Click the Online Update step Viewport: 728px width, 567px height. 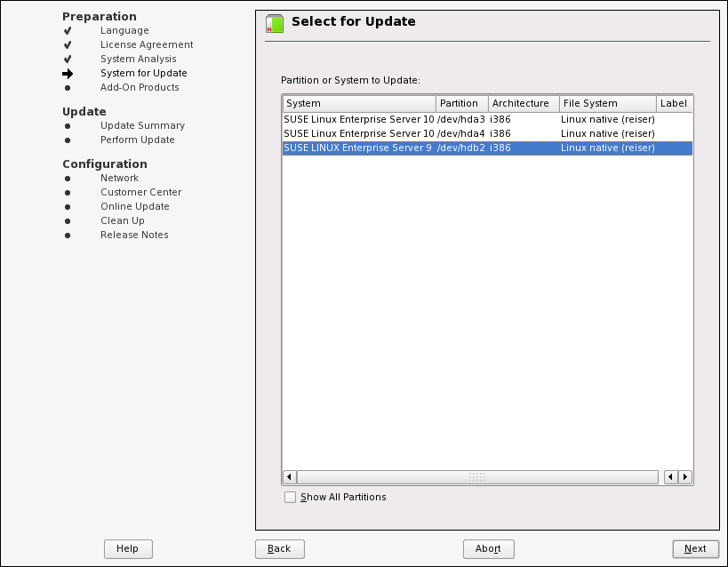pos(135,207)
